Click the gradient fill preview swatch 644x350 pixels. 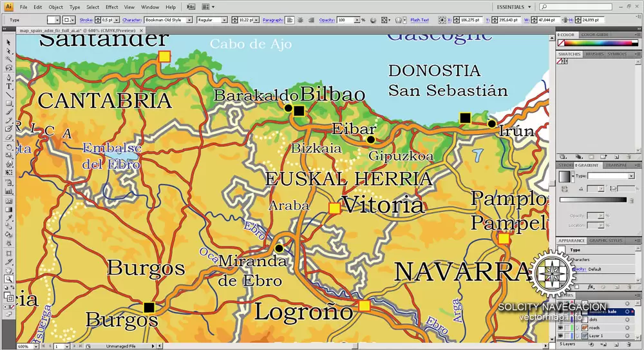(564, 177)
